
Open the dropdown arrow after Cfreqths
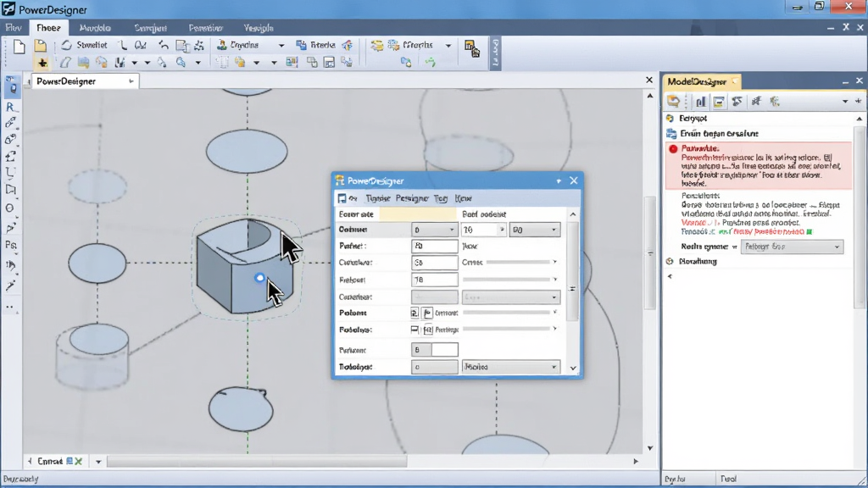coord(448,46)
